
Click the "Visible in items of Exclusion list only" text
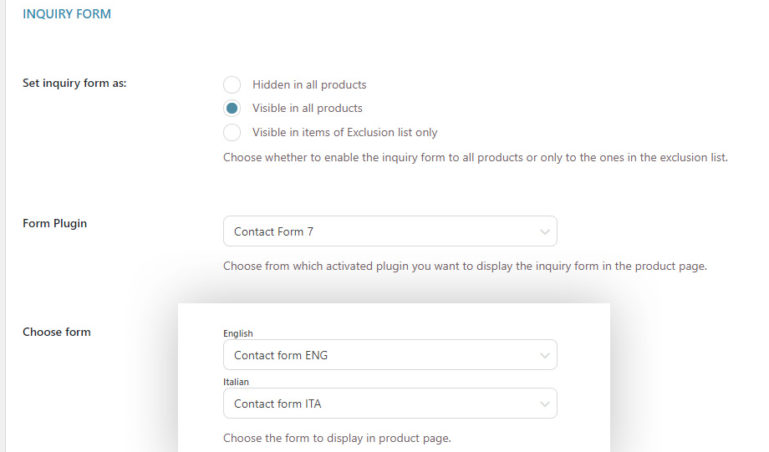click(x=344, y=132)
